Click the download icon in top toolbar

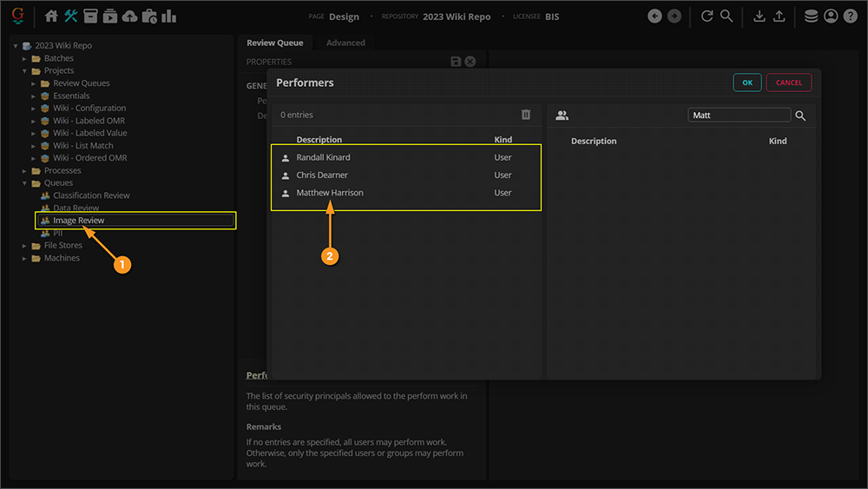(x=759, y=17)
